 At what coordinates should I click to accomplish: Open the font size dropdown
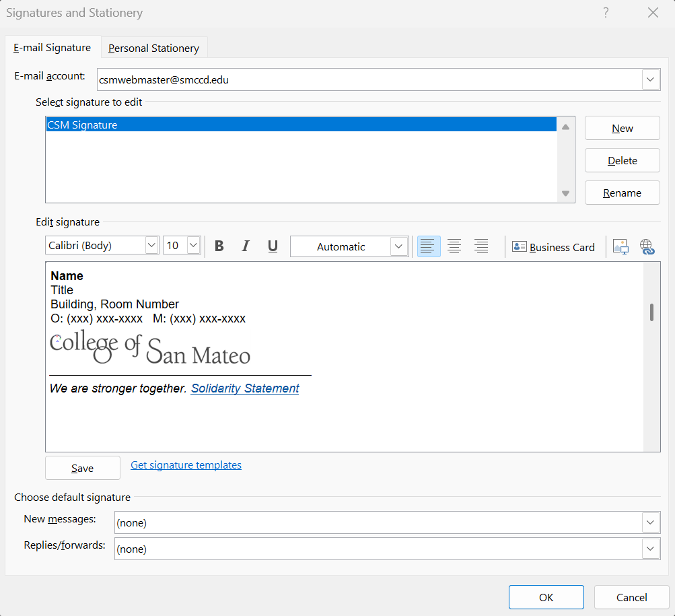194,246
